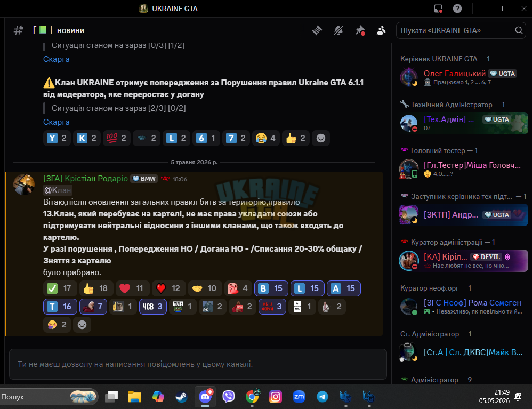Click the BMW server tag badge
Image resolution: width=532 pixels, height=409 pixels.
coord(144,179)
